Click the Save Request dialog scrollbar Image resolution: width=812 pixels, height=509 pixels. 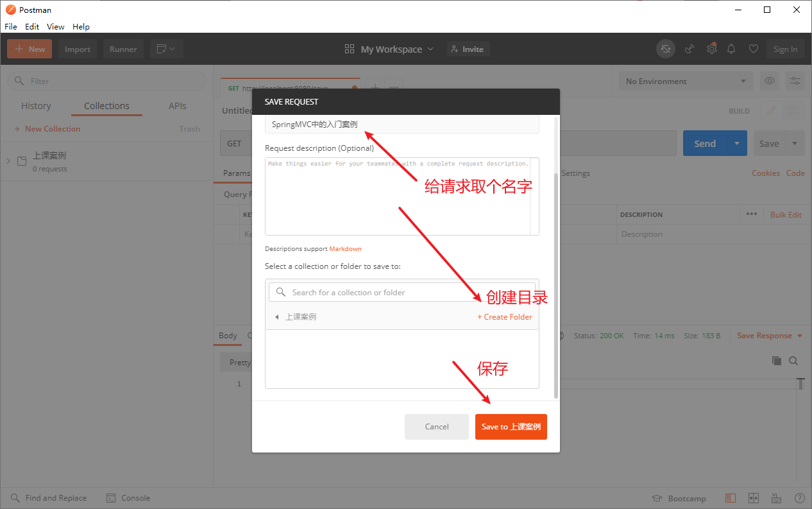(556, 286)
